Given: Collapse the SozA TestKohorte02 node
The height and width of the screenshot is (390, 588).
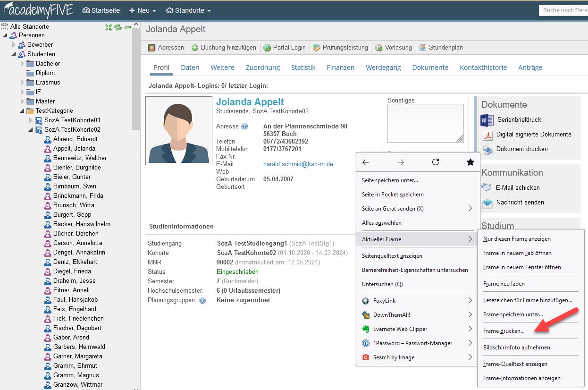Looking at the screenshot, I should [x=31, y=130].
